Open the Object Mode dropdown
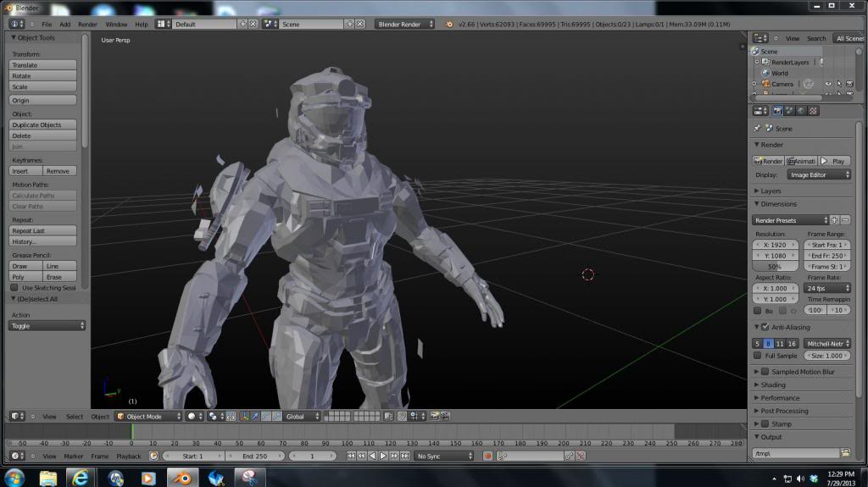Image resolution: width=868 pixels, height=487 pixels. coord(149,416)
